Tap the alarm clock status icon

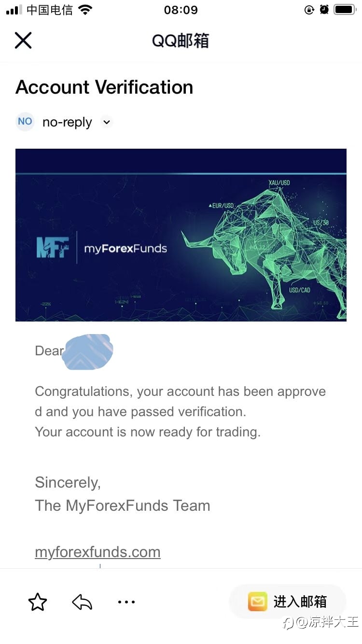pos(324,10)
